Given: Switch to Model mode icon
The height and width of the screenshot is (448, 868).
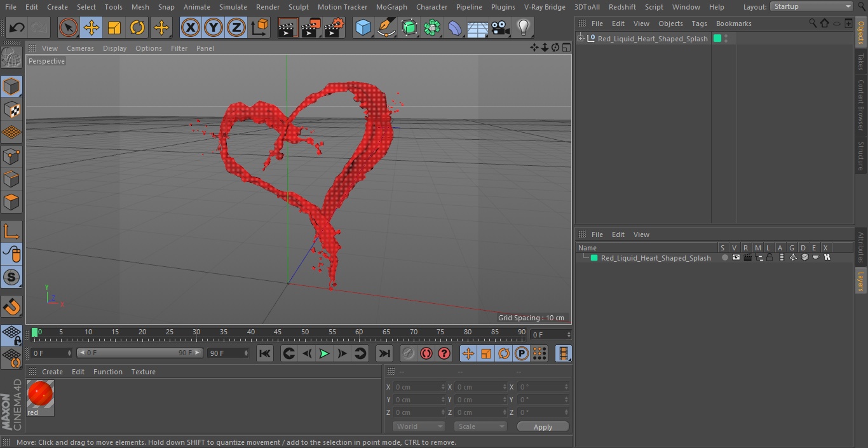Looking at the screenshot, I should point(11,86).
